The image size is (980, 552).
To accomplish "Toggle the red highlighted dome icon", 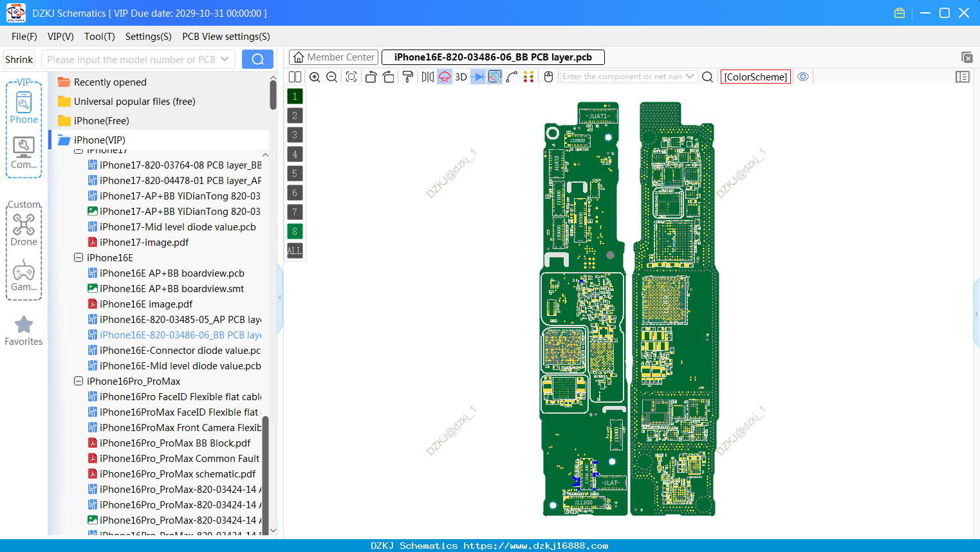I will pyautogui.click(x=445, y=77).
